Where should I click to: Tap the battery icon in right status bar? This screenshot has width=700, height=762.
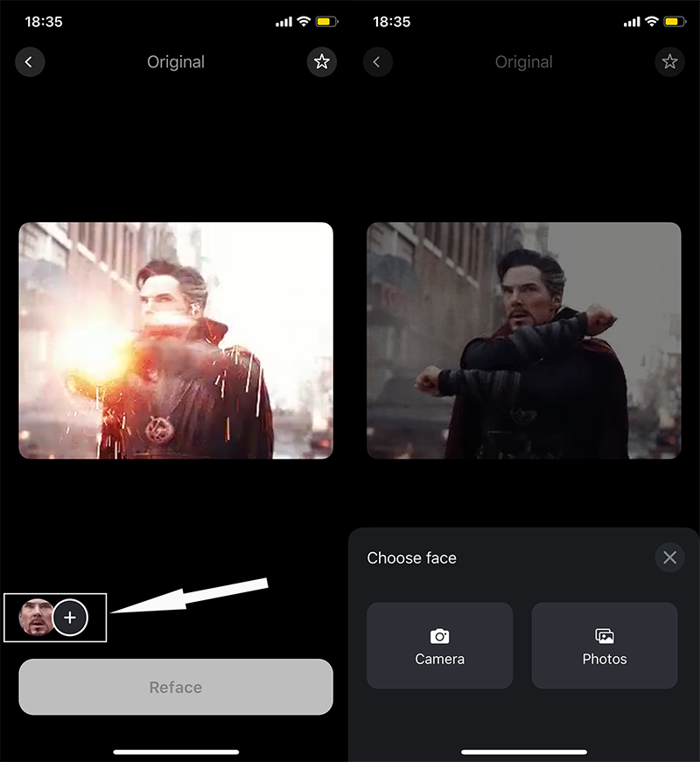tap(675, 22)
